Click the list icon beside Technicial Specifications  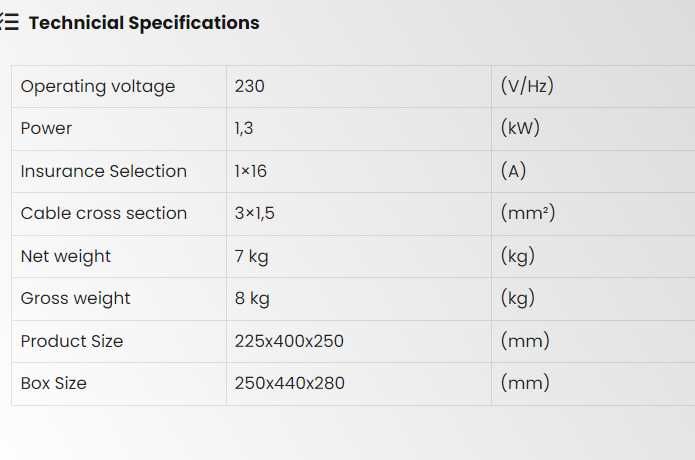click(9, 23)
